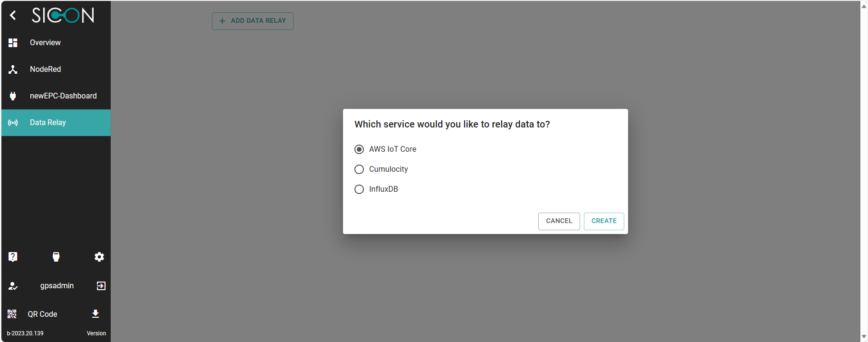
Task: Click the download icon beside QR Code
Action: (x=95, y=314)
